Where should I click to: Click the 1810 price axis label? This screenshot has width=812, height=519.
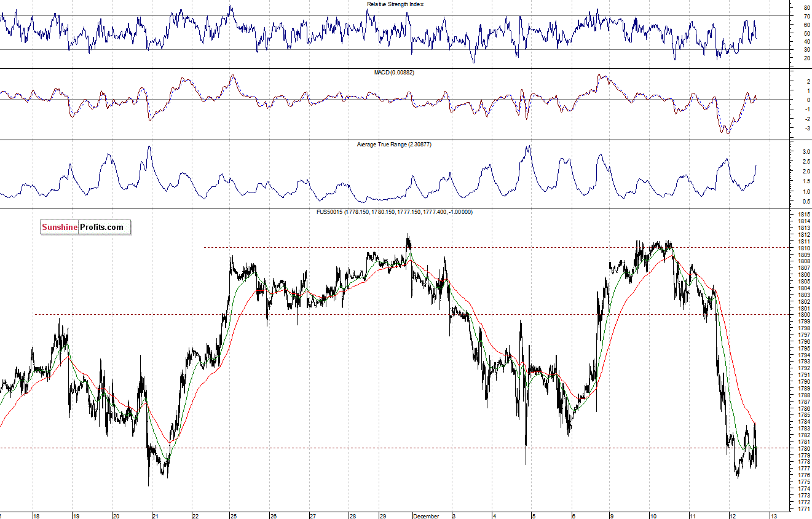point(803,248)
